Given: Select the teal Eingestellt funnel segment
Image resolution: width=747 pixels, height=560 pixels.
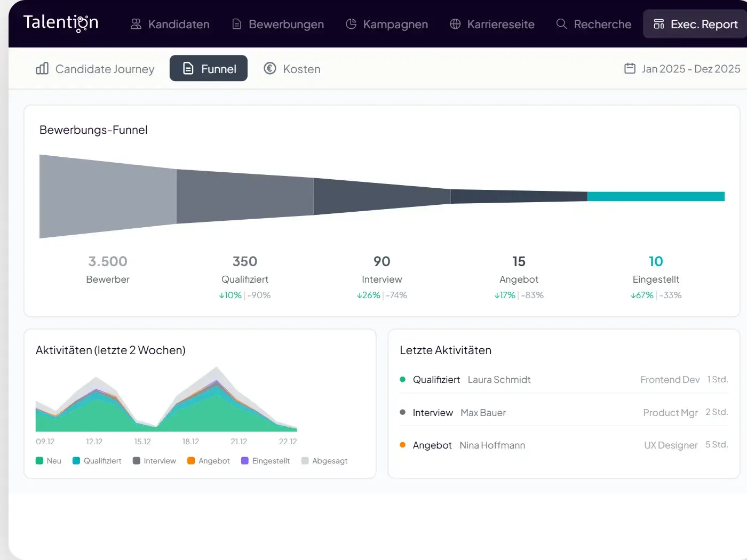Looking at the screenshot, I should [655, 196].
